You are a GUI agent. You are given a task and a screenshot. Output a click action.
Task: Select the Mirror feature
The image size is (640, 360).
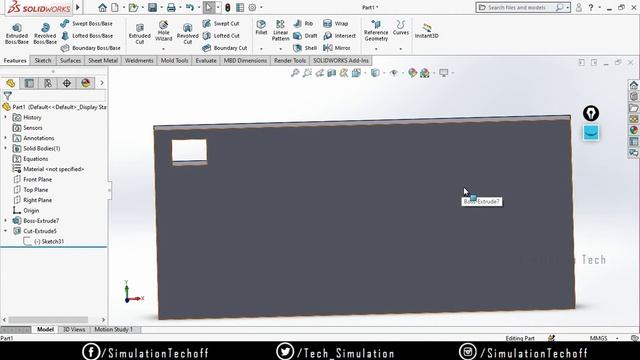point(337,48)
